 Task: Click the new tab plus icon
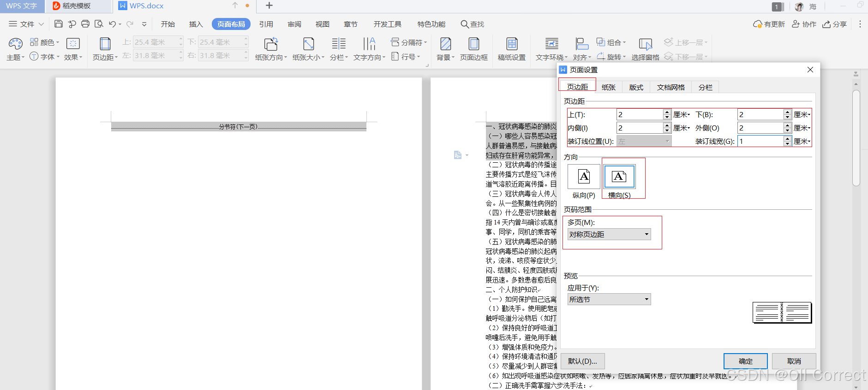[269, 6]
